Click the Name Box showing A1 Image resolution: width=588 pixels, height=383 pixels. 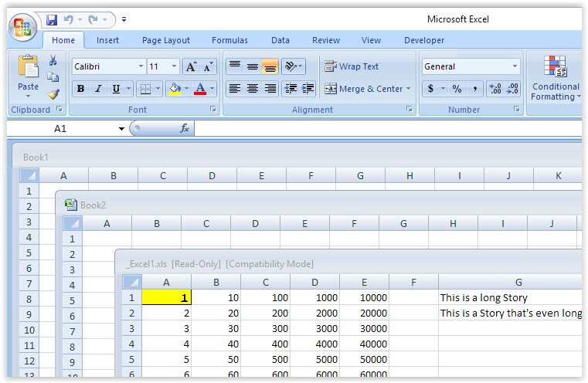click(60, 129)
